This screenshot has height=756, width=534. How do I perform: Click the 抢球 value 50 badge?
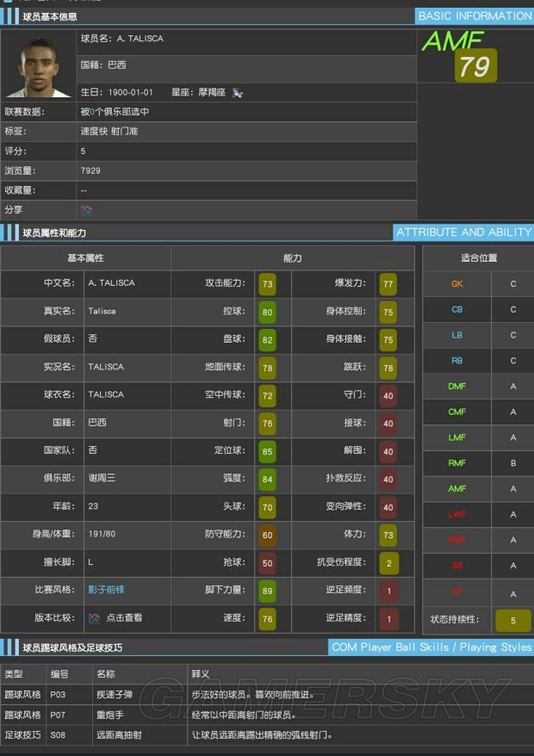[267, 562]
